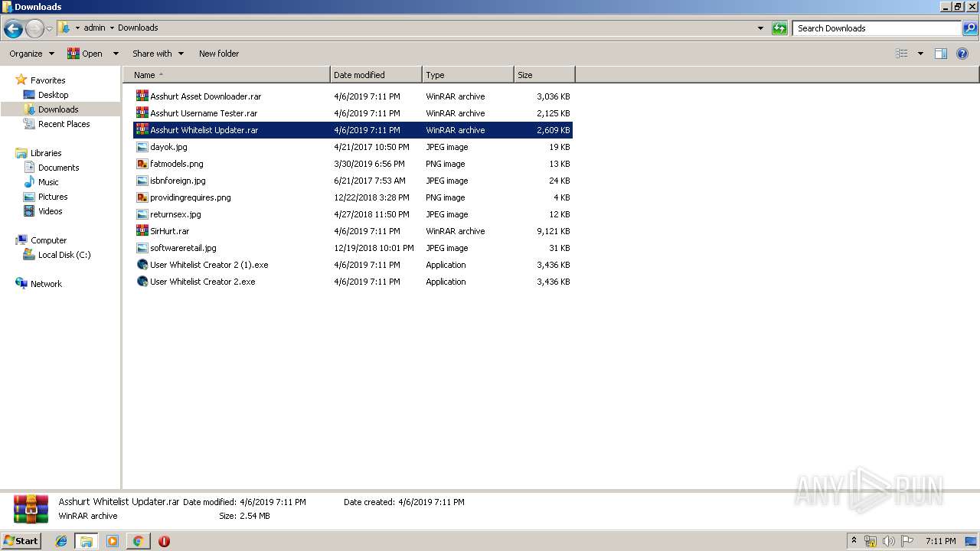The image size is (980, 551).
Task: Open the Help question mark icon
Action: coord(963,54)
